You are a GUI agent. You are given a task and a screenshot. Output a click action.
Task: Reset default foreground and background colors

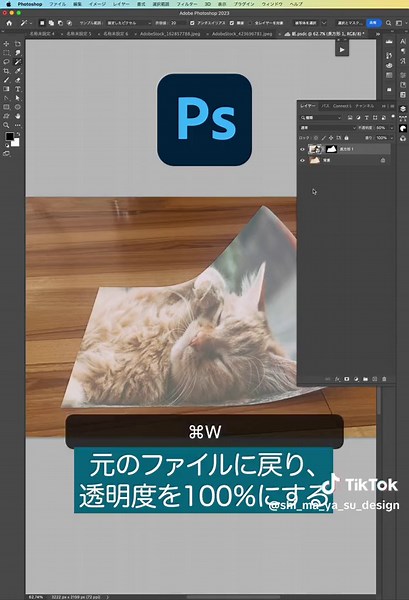point(7,146)
